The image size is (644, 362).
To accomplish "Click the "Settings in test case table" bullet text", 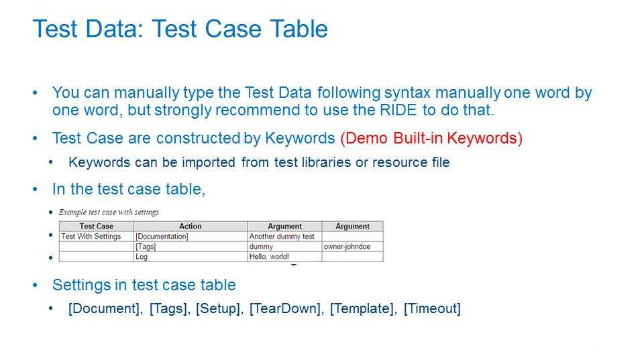I will click(x=144, y=285).
